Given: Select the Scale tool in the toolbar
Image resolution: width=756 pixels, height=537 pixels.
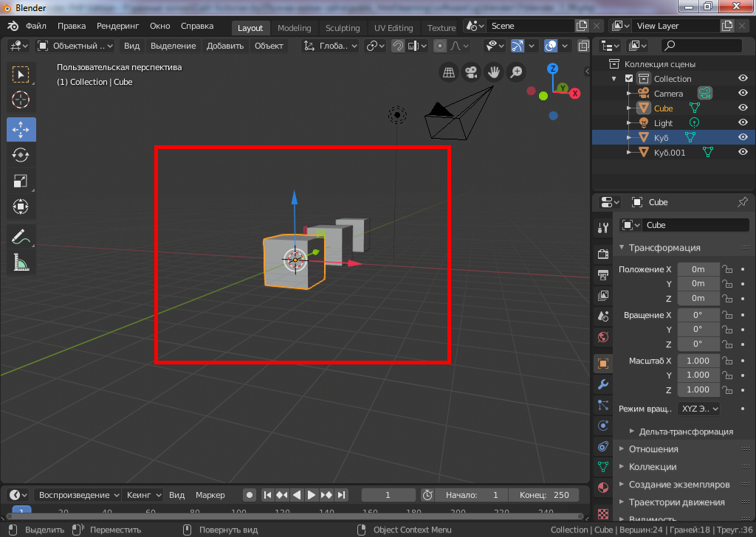Looking at the screenshot, I should click(21, 181).
